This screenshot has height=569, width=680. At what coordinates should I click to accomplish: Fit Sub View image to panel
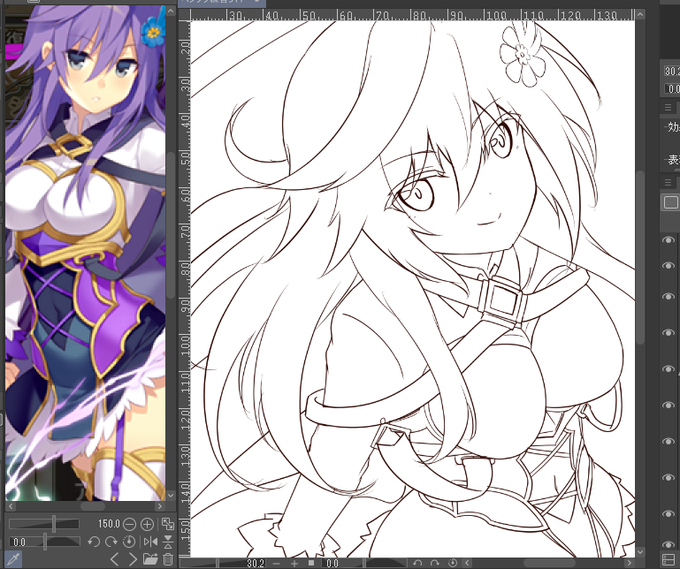click(167, 524)
